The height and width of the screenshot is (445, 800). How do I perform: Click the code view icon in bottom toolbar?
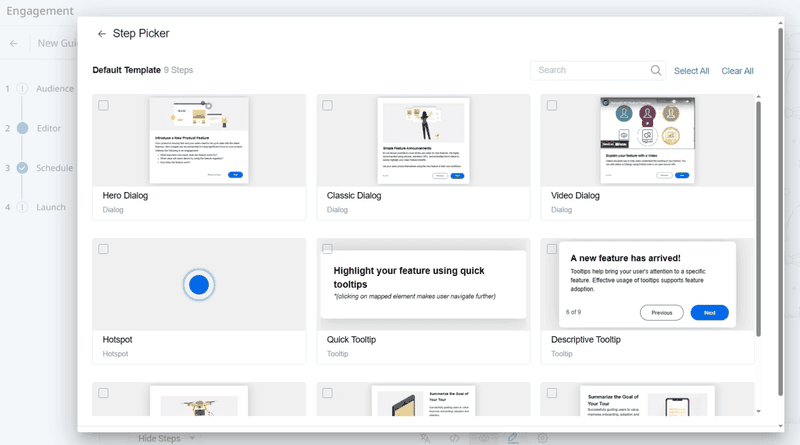point(454,438)
